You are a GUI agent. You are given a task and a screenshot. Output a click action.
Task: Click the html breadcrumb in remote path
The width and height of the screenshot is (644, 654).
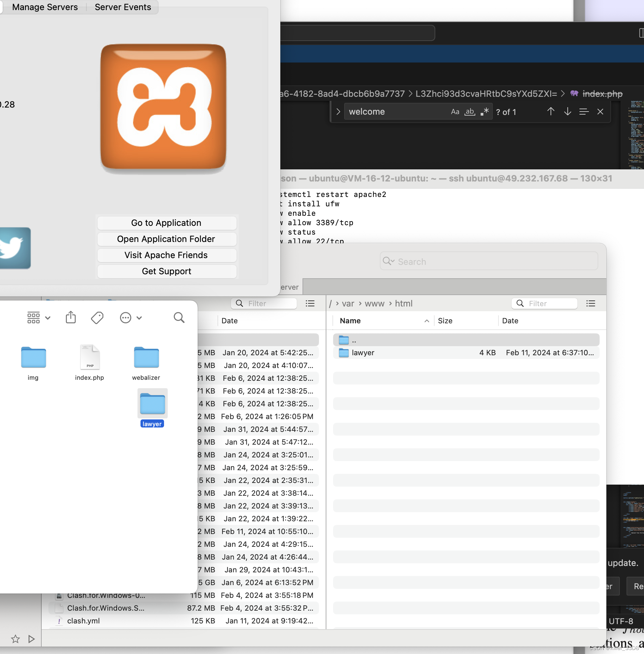point(404,303)
